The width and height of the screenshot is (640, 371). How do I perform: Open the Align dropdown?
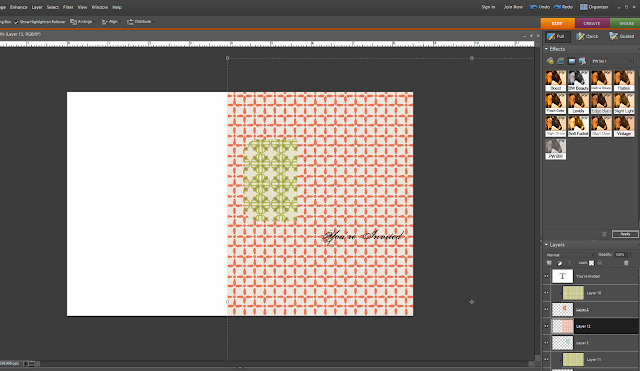pyautogui.click(x=111, y=22)
